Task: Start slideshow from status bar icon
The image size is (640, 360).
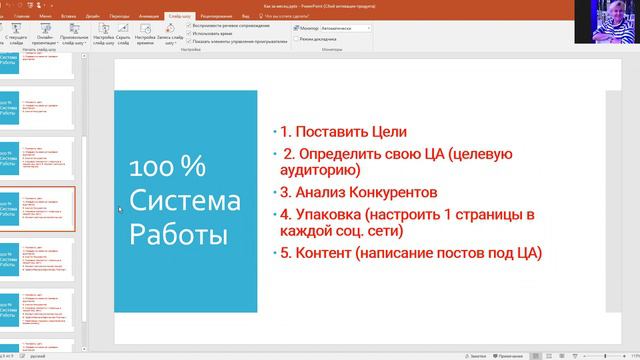Action: click(x=575, y=356)
